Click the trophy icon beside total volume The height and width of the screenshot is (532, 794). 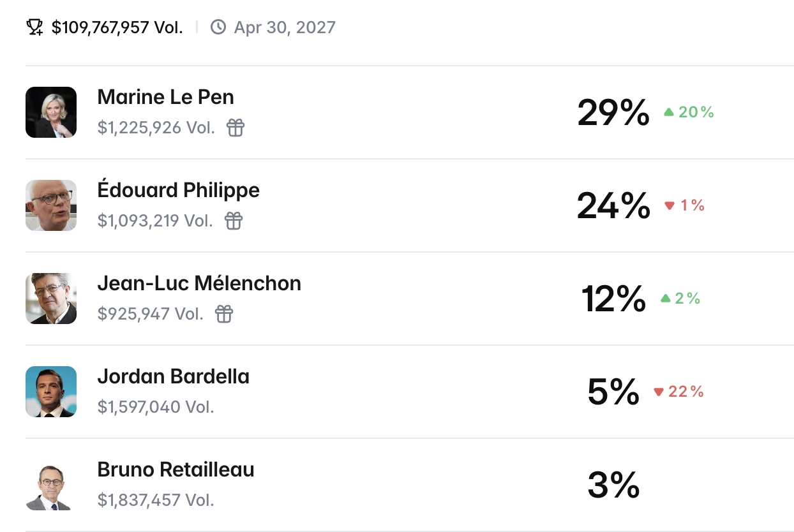[x=34, y=27]
